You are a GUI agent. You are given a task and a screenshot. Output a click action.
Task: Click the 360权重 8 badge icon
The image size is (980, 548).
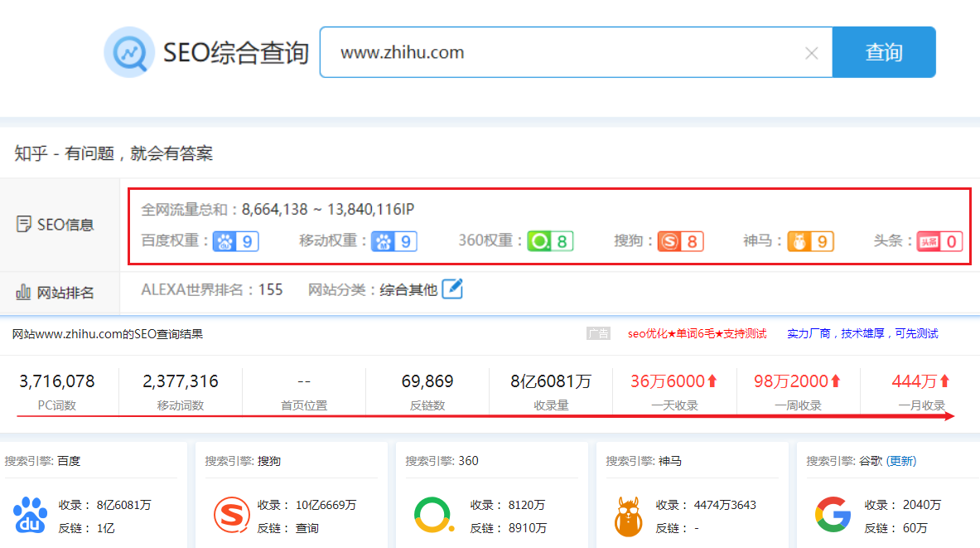pyautogui.click(x=550, y=241)
